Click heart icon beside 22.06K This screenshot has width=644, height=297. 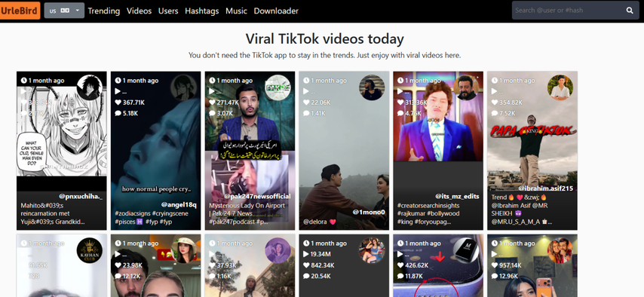pos(306,103)
